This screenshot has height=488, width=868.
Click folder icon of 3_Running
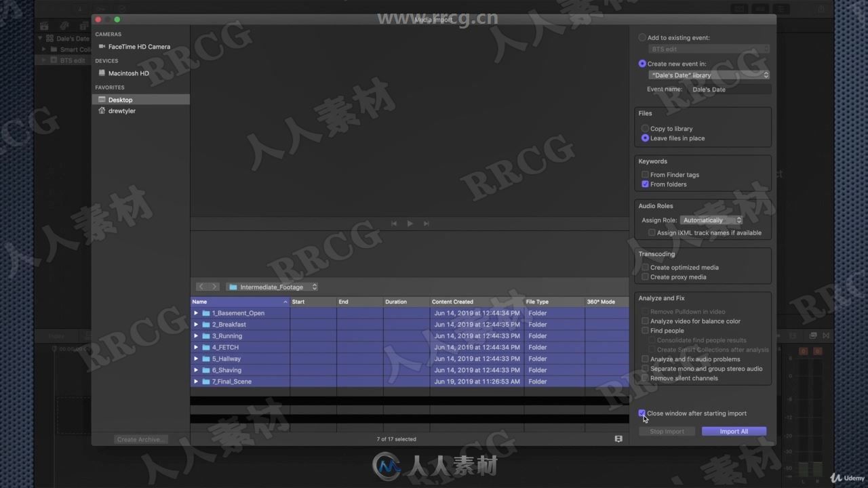coord(206,336)
